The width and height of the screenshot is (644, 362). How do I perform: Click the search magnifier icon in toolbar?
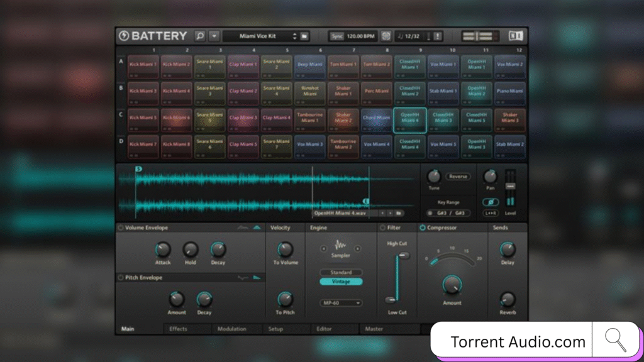coord(199,36)
